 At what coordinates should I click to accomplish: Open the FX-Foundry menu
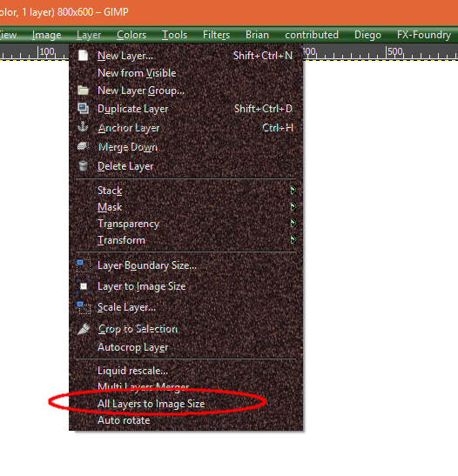pos(424,35)
